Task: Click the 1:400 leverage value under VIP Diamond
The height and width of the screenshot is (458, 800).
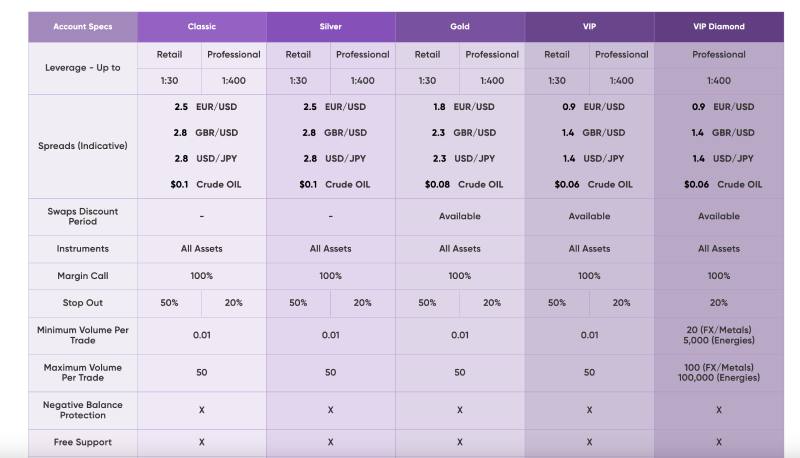Action: click(x=718, y=81)
